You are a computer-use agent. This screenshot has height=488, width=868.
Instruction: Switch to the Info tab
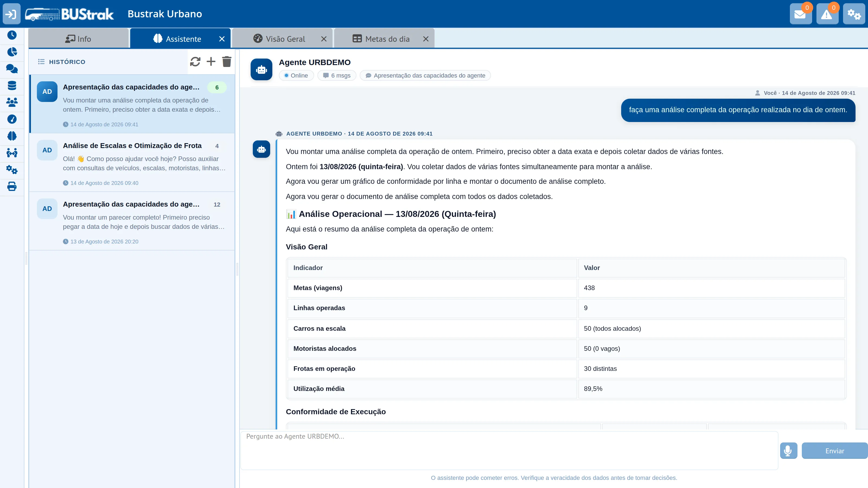point(78,39)
